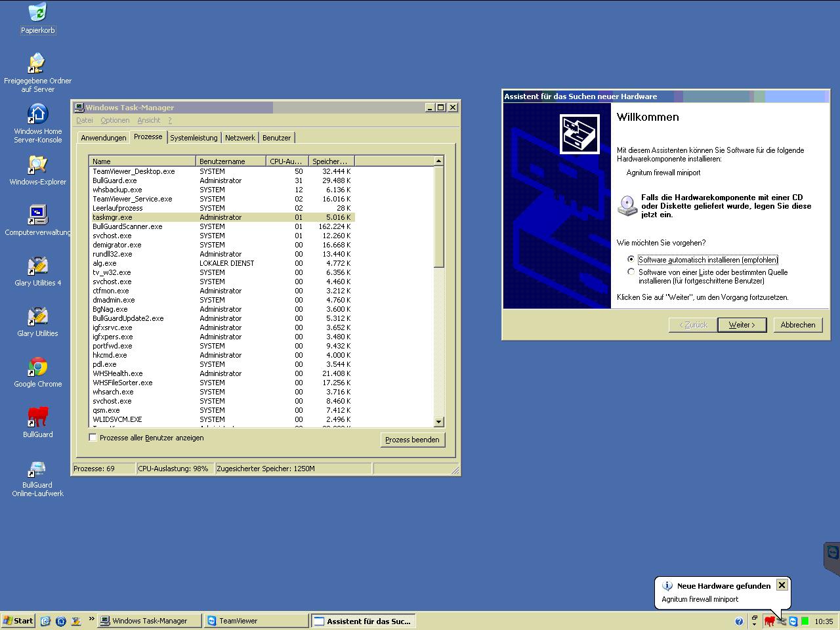This screenshot has width=840, height=630.
Task: Click the TeamViewer system tray icon
Action: 793,621
